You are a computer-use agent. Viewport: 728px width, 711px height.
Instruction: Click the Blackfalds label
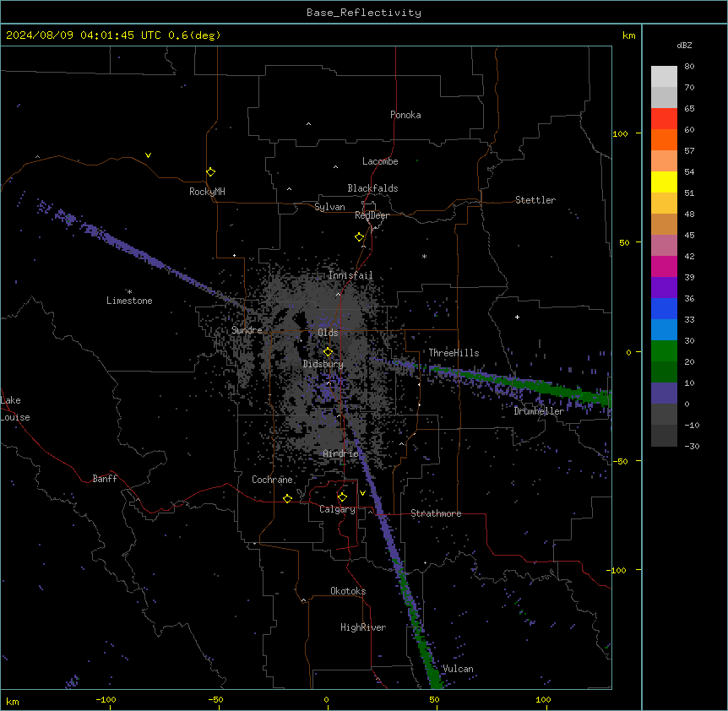pyautogui.click(x=372, y=188)
